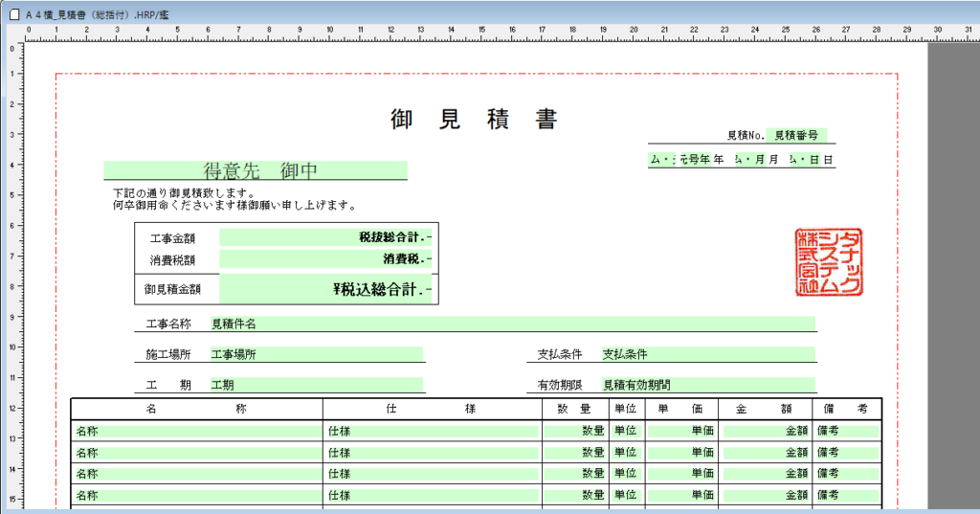Click the 工事名称 label
This screenshot has width=980, height=514.
click(x=168, y=324)
